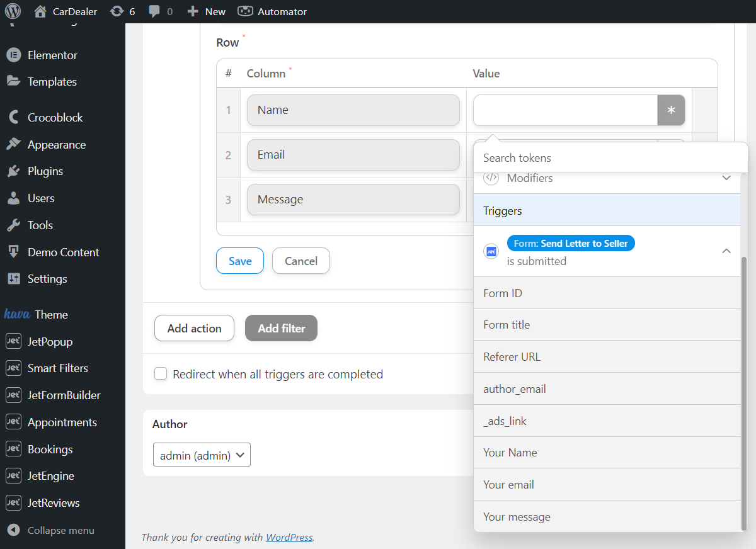This screenshot has height=549, width=756.
Task: Click the Crocoblock sidebar icon
Action: [13, 118]
